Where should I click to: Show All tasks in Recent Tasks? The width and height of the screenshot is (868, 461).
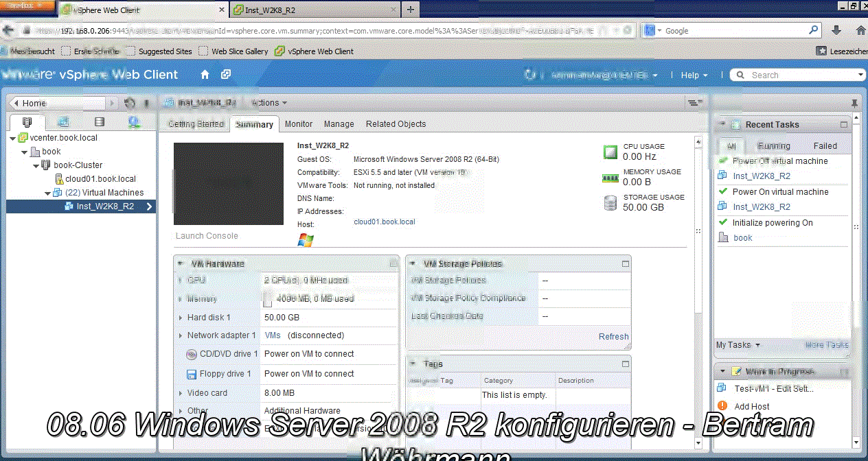tap(731, 145)
